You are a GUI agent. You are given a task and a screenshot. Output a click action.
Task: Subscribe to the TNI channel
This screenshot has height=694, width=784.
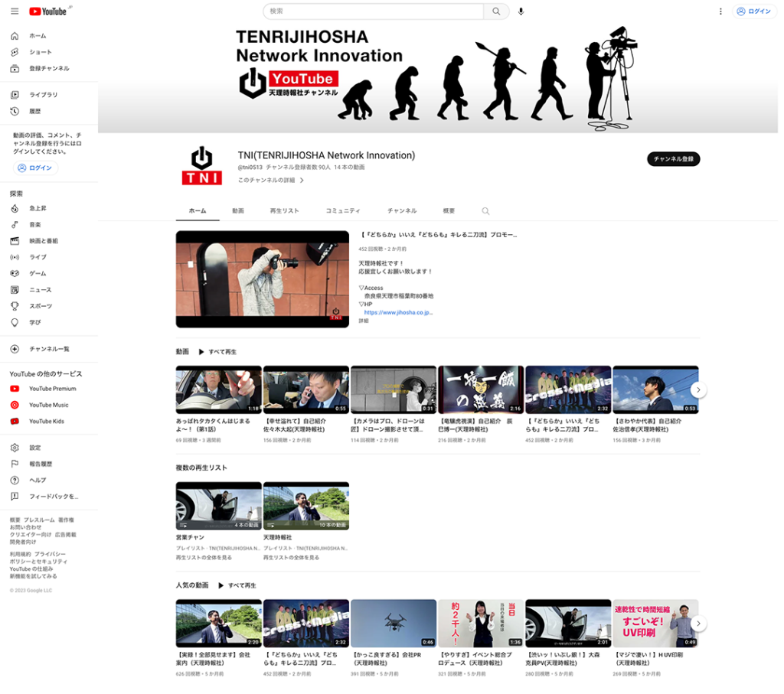click(x=673, y=159)
